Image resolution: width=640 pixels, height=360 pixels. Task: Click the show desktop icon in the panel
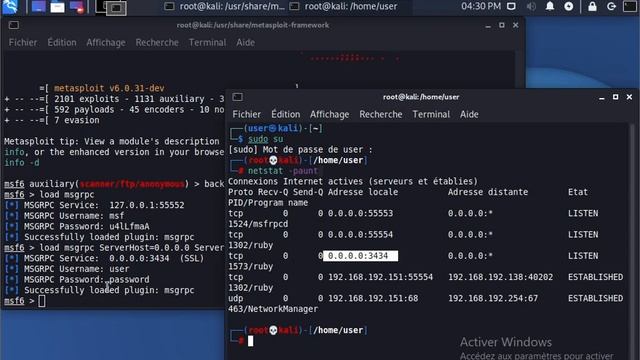(38, 7)
